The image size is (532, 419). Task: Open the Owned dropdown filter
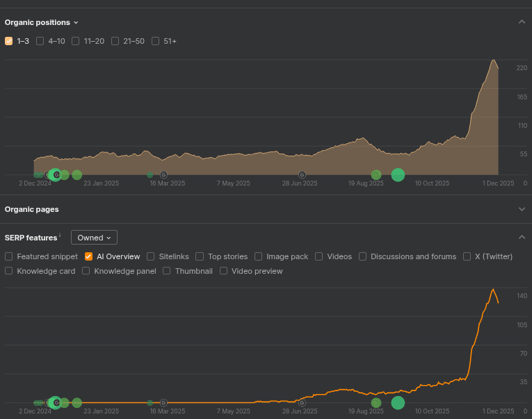click(x=94, y=238)
